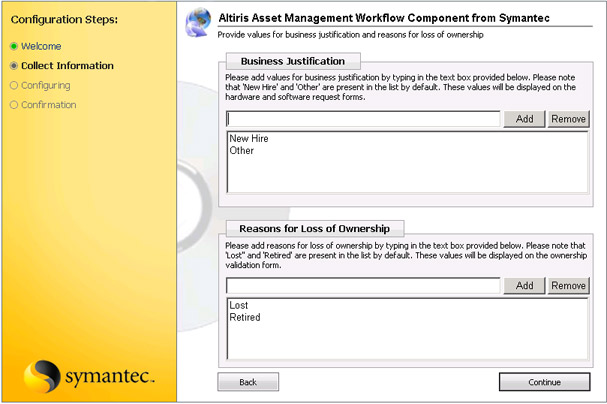This screenshot has width=607, height=404.
Task: Click the Welcome step radio indicator
Action: coord(14,46)
